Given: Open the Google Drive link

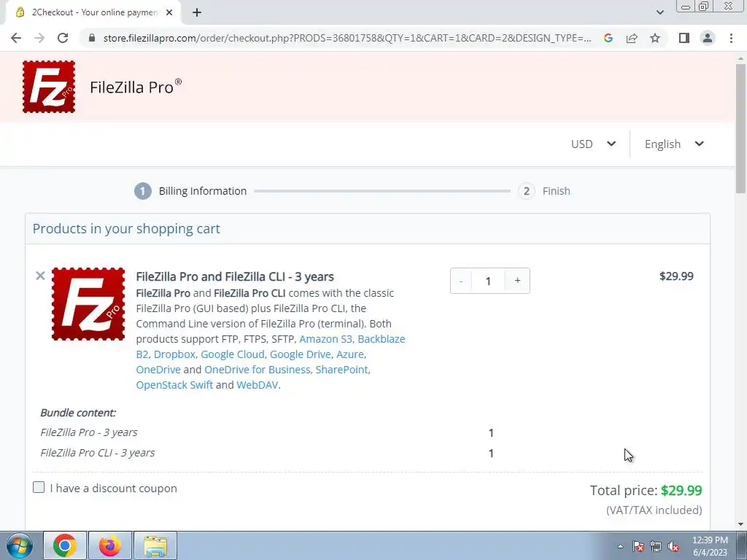Looking at the screenshot, I should (300, 354).
